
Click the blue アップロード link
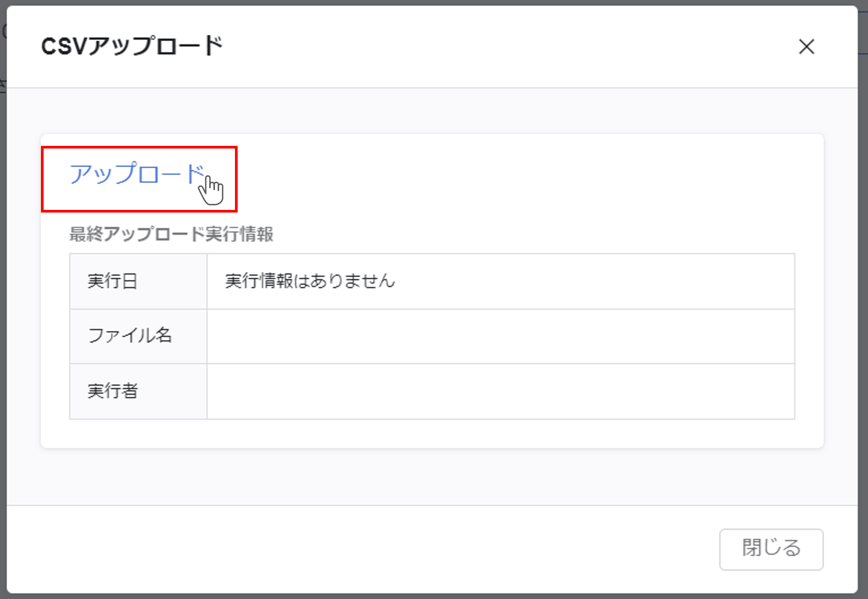[x=137, y=174]
